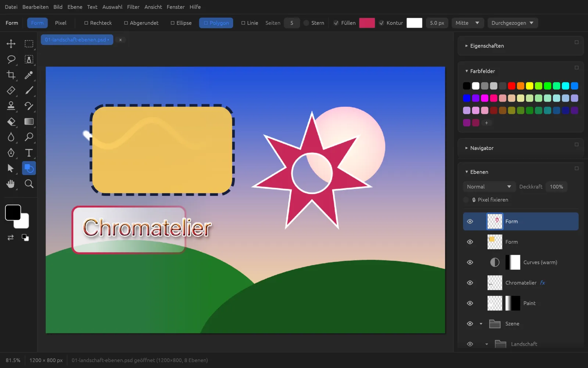Viewport: 588px width, 368px height.
Task: Toggle the Füllen checkbox
Action: [336, 23]
